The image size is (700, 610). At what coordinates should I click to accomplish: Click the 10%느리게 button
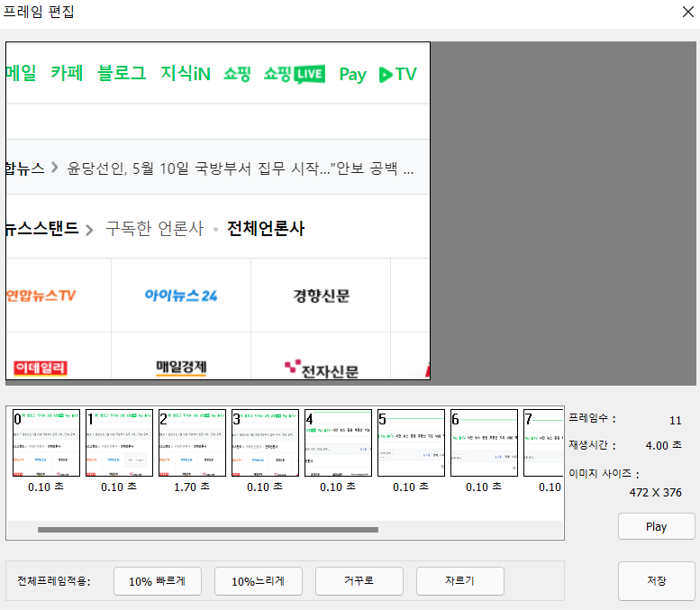click(258, 581)
